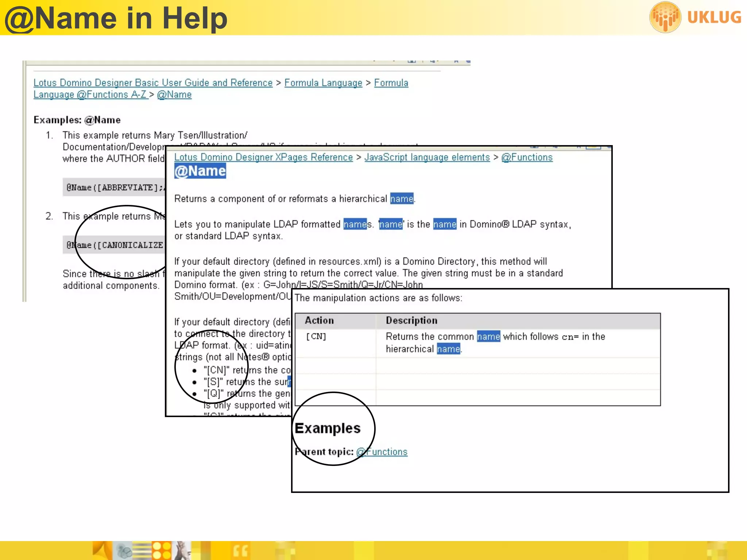
Task: Click the yellow lines list icon in footer
Action: coord(141,551)
